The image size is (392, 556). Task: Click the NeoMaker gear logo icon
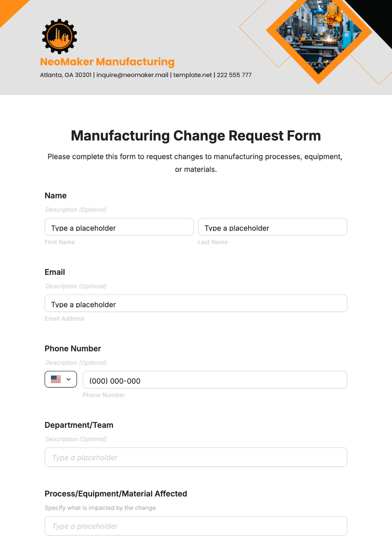59,36
